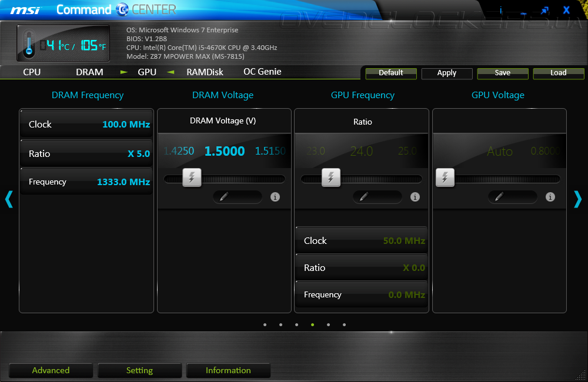Screen dimensions: 588x382
Task: Click the BIOS: V1.2B8 line
Action: pos(146,39)
